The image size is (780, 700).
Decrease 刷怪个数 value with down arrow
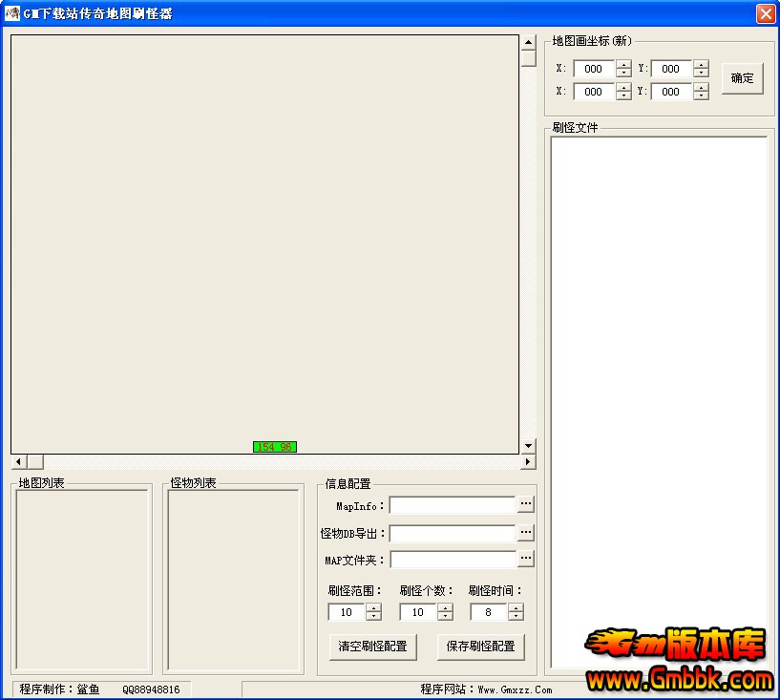coord(445,617)
